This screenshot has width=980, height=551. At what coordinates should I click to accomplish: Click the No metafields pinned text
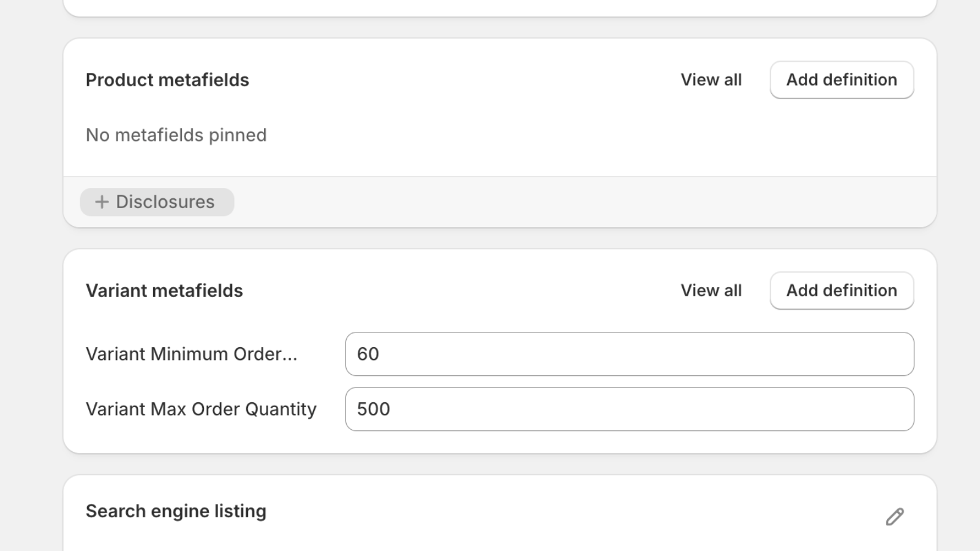tap(176, 135)
